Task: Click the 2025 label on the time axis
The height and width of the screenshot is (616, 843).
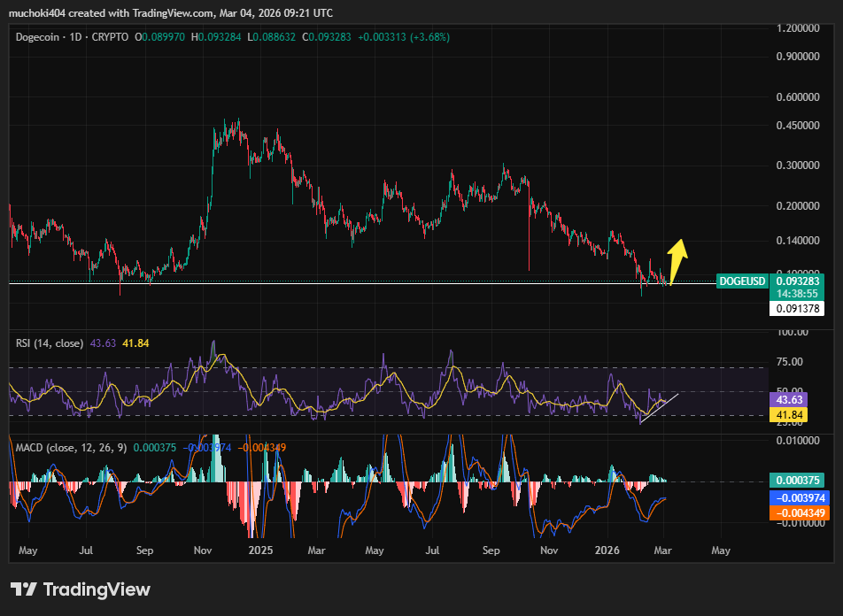Action: coord(259,551)
